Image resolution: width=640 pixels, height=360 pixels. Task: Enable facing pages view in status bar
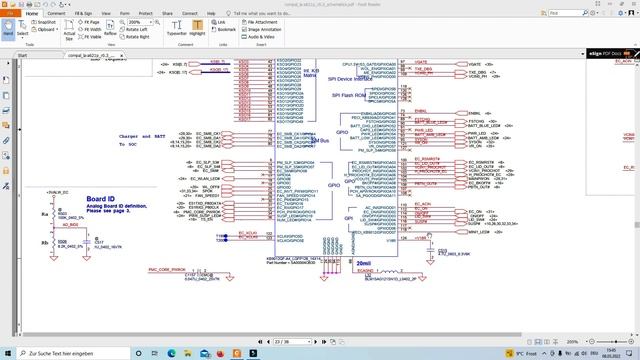[x=547, y=342]
